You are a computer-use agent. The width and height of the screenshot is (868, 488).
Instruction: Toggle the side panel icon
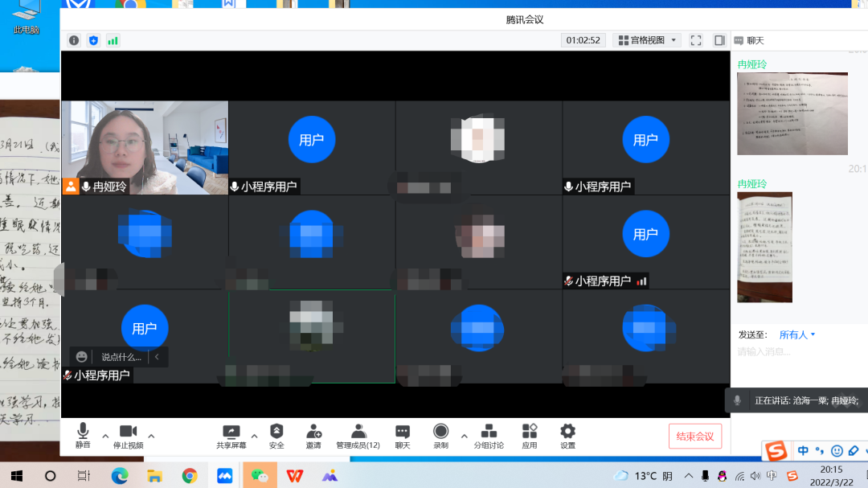coord(719,40)
